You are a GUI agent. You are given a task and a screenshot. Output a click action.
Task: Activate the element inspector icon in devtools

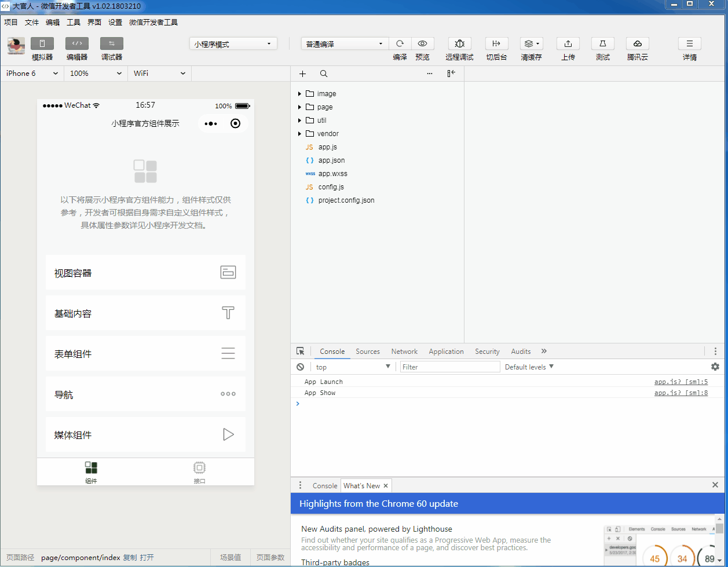coord(300,351)
